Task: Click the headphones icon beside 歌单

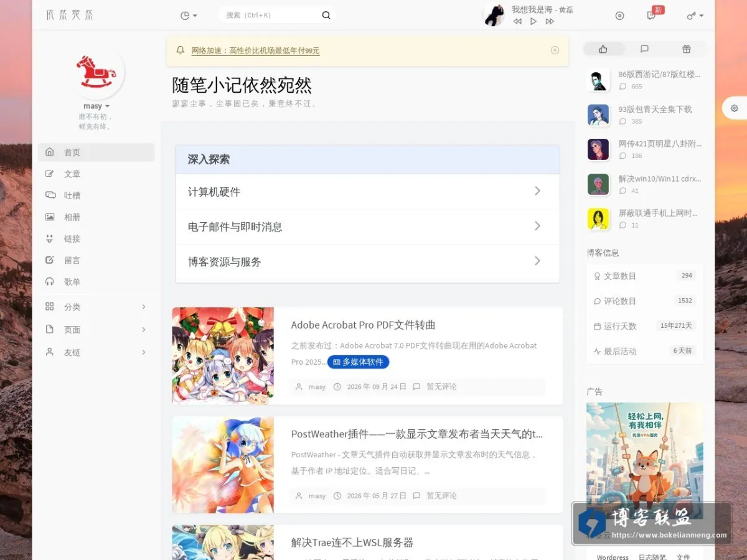Action: tap(50, 282)
